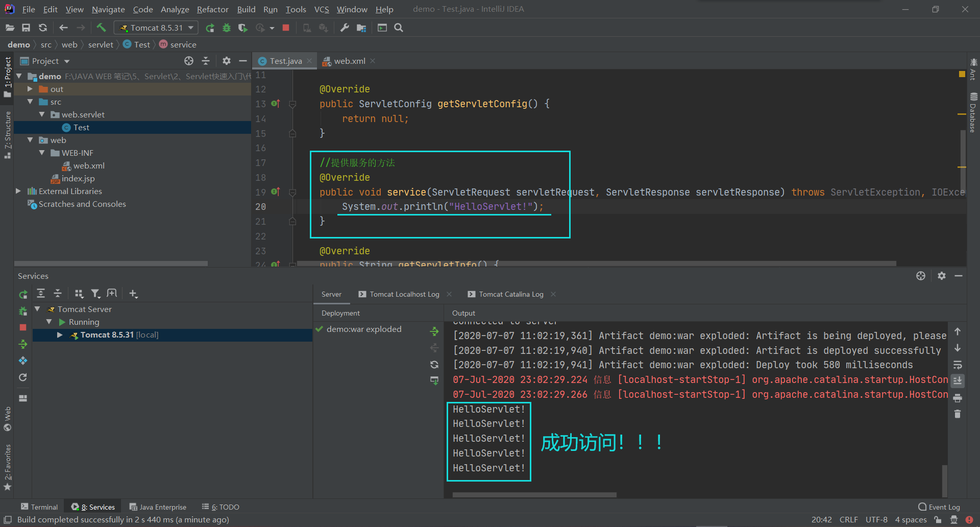Viewport: 980px width, 527px height.
Task: Toggle scroll to end in Output
Action: 958,381
